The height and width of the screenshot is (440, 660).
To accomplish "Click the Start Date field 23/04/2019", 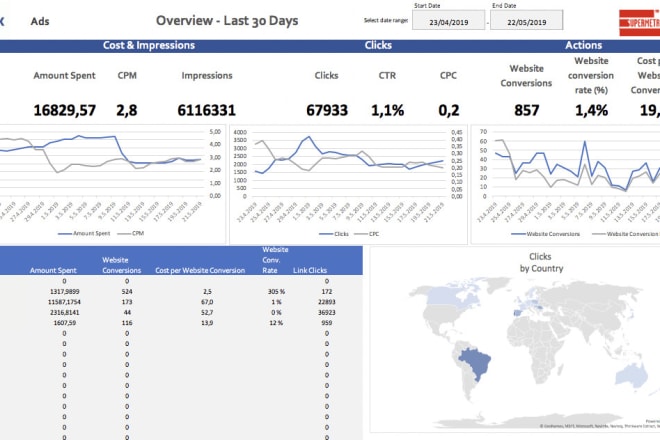I will click(448, 20).
